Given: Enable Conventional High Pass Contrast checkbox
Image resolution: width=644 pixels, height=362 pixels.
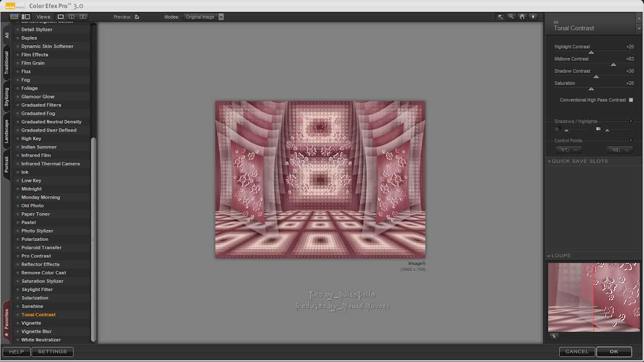Looking at the screenshot, I should coord(631,100).
